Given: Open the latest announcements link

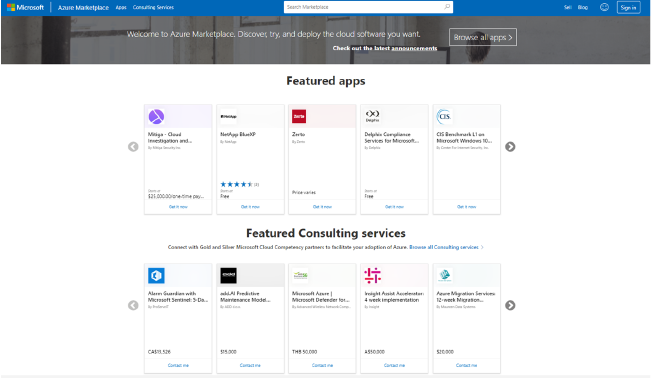Looking at the screenshot, I should 414,48.
